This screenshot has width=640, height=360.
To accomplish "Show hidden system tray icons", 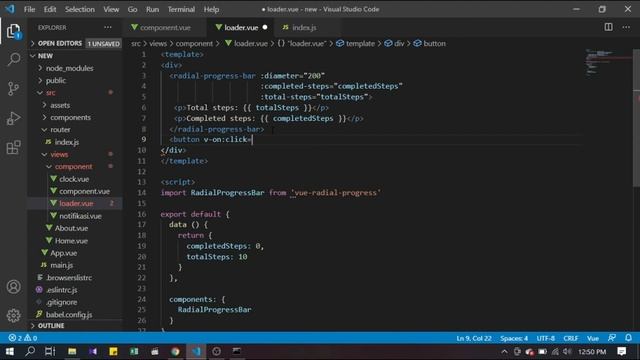I will tap(504, 351).
